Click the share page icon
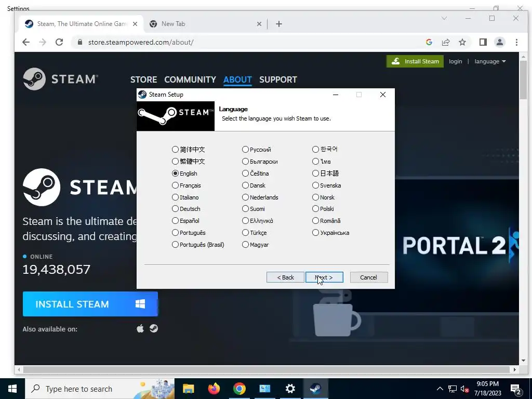Image resolution: width=532 pixels, height=399 pixels. 445,42
